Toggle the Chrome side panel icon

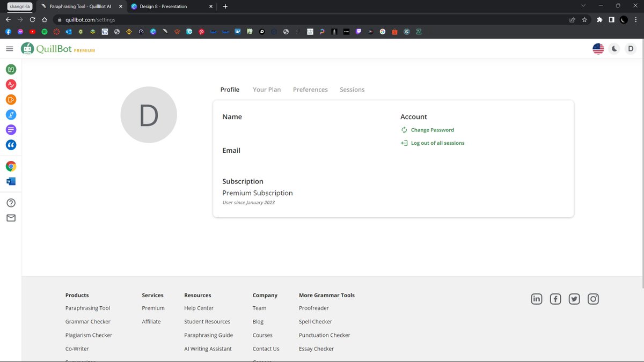point(611,19)
